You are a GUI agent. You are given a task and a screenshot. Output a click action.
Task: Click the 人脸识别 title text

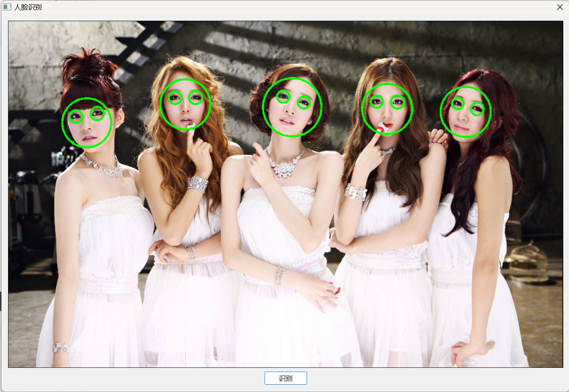pyautogui.click(x=28, y=7)
